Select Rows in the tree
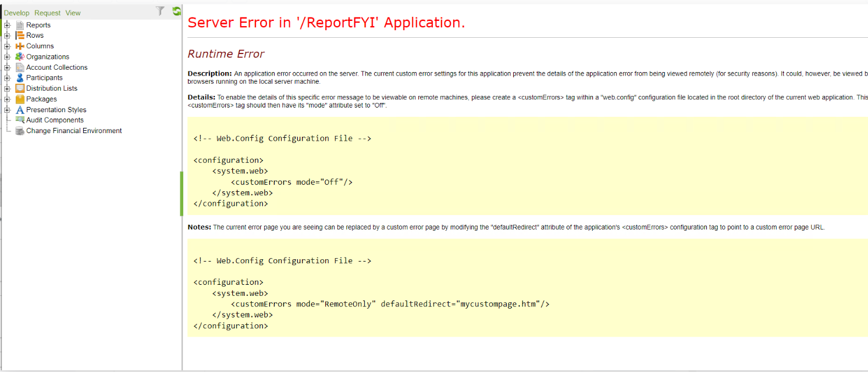Image resolution: width=868 pixels, height=372 pixels. coord(35,35)
